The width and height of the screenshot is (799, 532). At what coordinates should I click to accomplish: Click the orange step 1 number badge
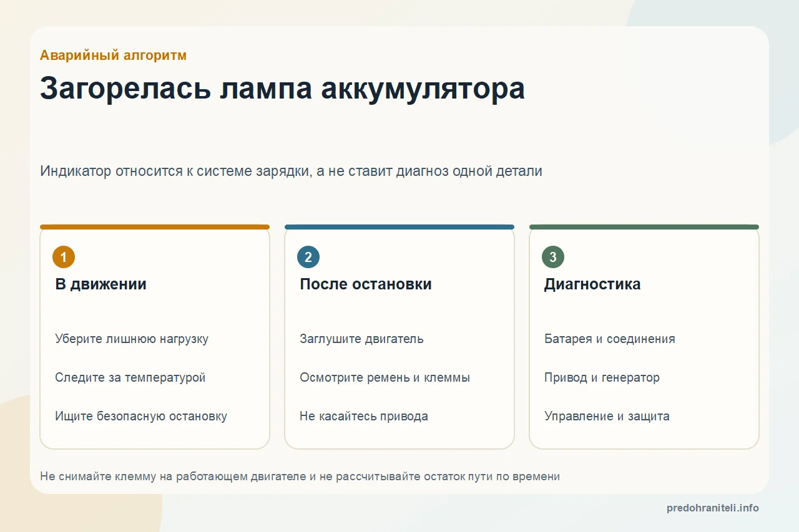click(x=64, y=257)
